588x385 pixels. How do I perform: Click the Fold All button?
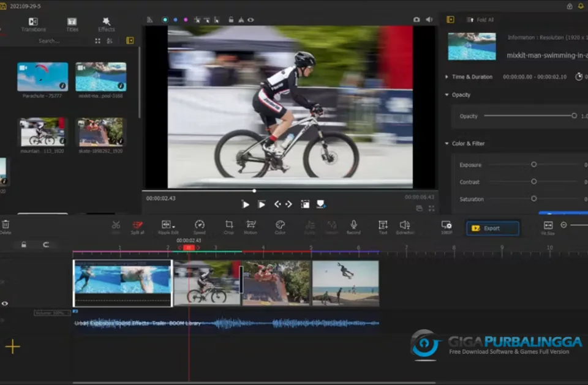tap(480, 20)
